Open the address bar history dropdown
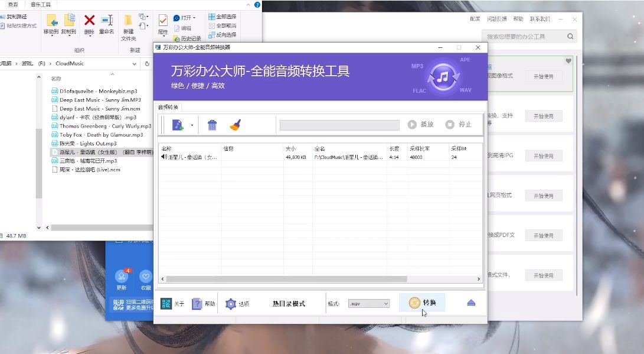Screen dimensions: 644x354 coord(135,64)
